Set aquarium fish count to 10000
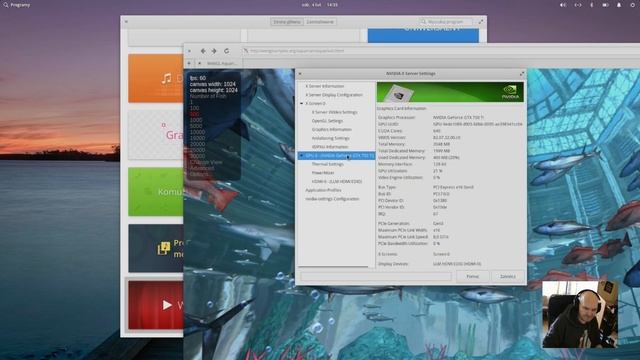 (197, 132)
